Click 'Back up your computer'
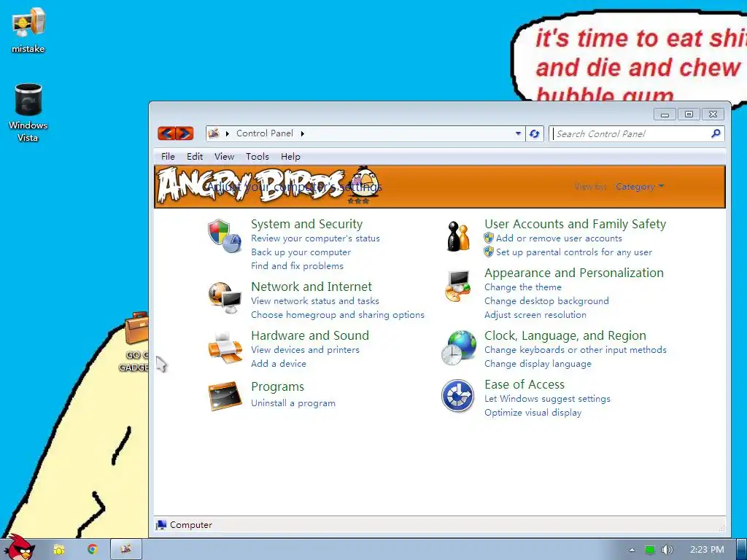This screenshot has width=747, height=560. [x=301, y=252]
